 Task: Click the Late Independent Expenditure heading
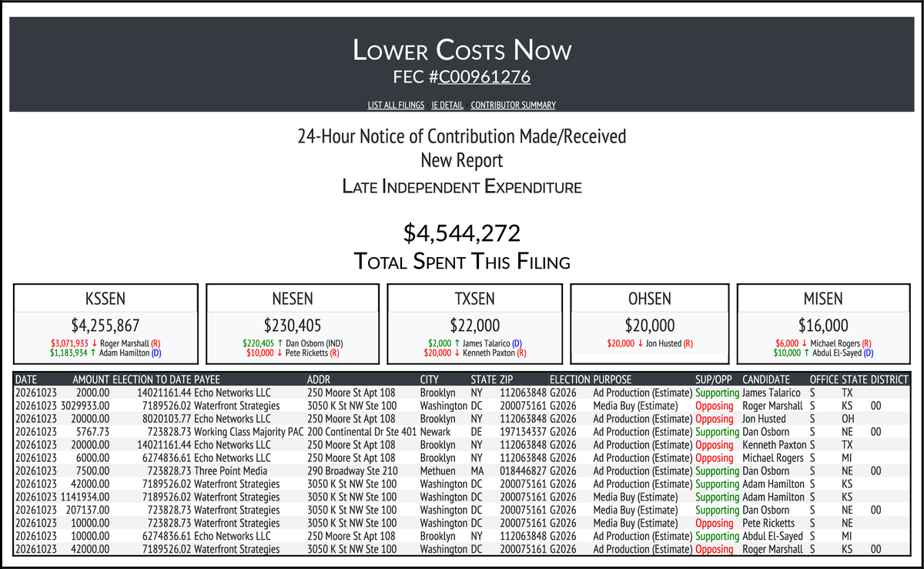[462, 186]
